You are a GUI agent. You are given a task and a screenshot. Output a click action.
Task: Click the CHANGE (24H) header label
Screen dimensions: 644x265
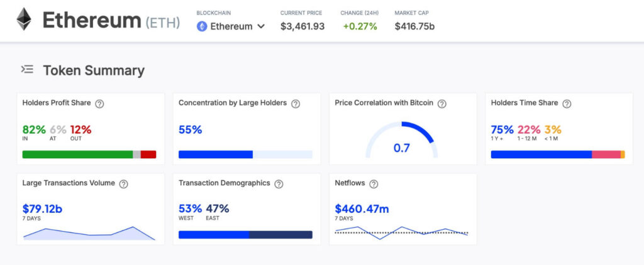(359, 13)
